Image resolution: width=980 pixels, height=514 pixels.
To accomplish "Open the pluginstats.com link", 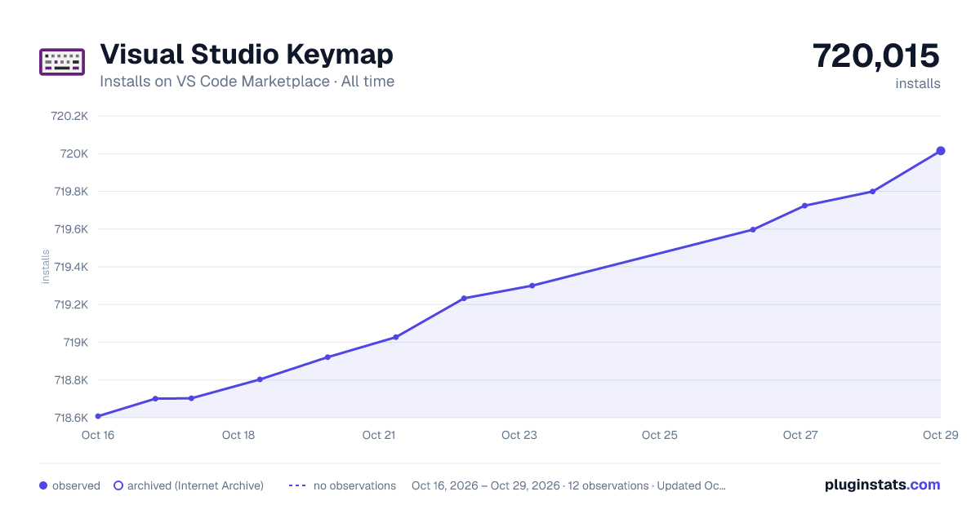I will point(883,485).
